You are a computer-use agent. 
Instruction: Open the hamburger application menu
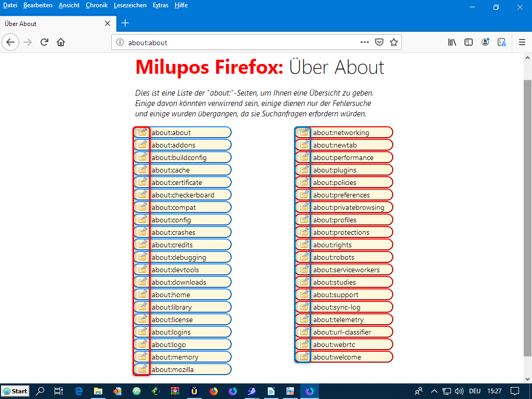tap(522, 43)
